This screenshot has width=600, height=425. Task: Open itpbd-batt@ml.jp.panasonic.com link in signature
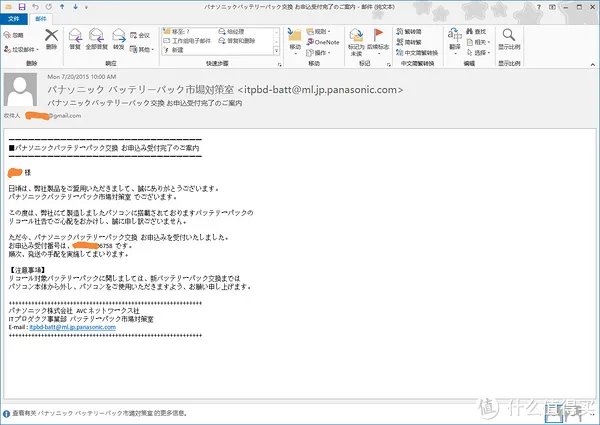[72, 327]
